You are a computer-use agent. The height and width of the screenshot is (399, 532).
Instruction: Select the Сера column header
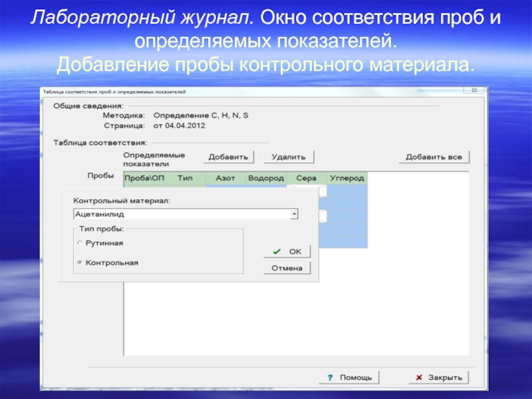306,178
